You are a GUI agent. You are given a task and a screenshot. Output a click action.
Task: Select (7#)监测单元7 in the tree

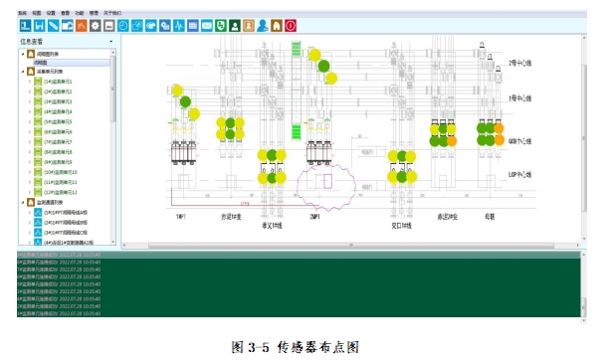coord(58,142)
